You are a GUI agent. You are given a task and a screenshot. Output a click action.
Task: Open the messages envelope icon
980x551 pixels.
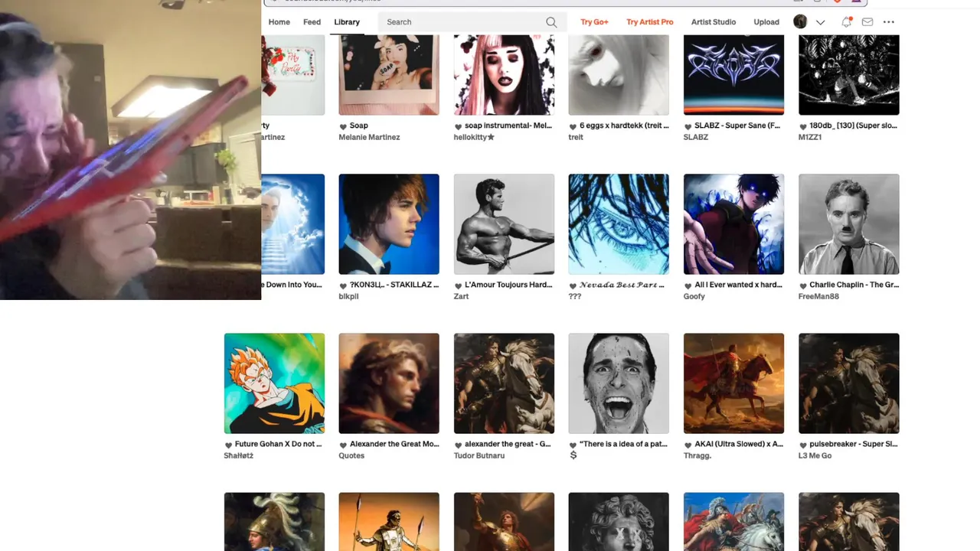tap(867, 22)
